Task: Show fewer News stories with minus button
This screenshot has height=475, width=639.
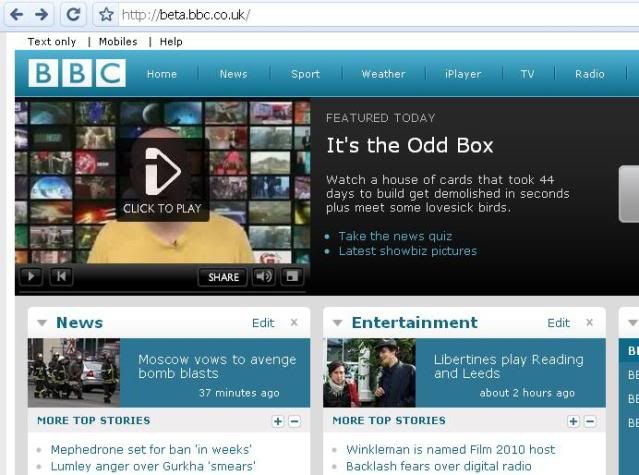Action: [x=295, y=421]
